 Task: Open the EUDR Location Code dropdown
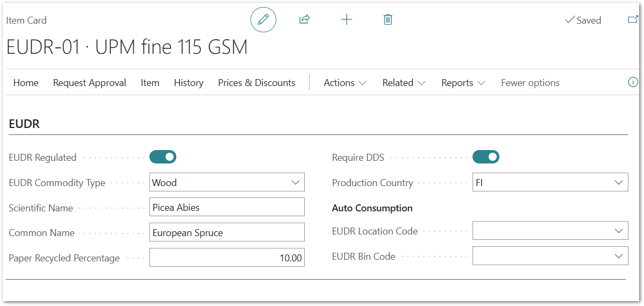pos(618,231)
